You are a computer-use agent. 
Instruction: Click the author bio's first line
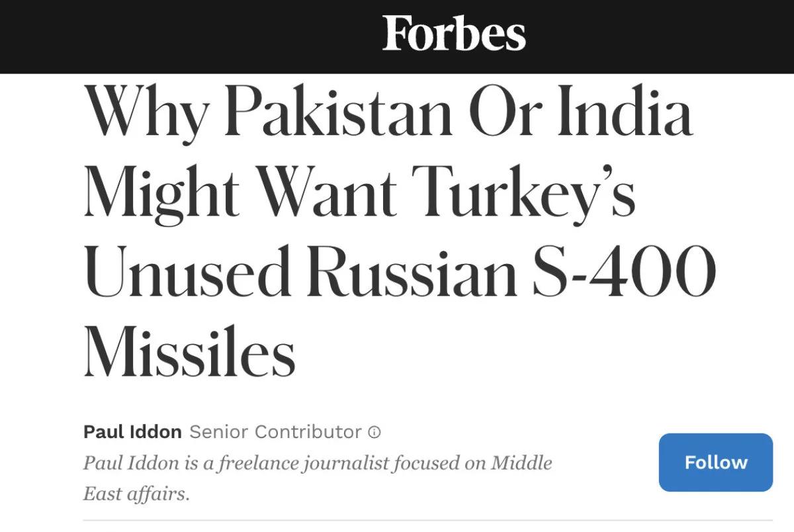click(x=318, y=464)
